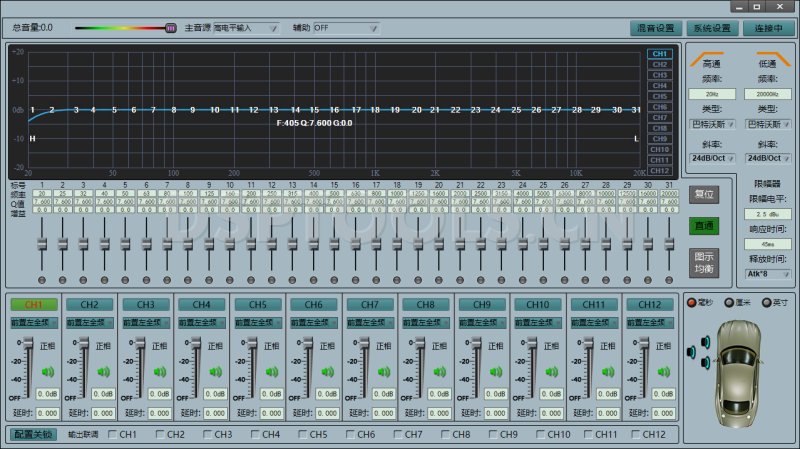This screenshot has height=449, width=800.
Task: Click the master volume slider handle
Action: 170,28
